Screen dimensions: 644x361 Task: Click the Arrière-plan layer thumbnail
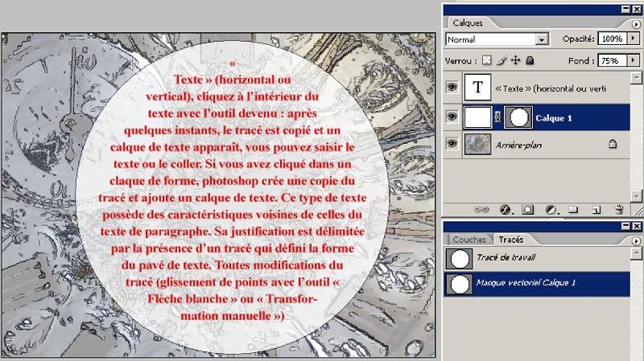pos(477,144)
